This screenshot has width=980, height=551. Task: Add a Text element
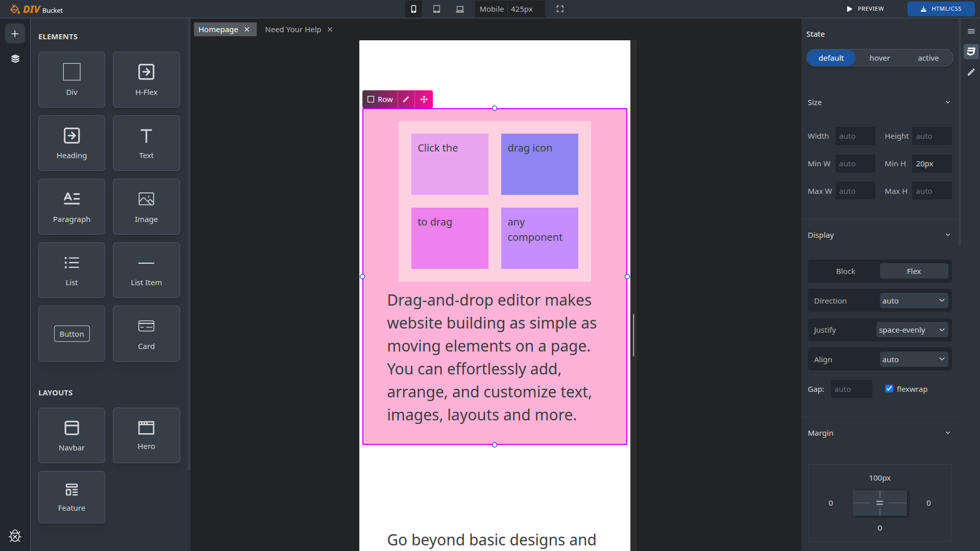tap(146, 143)
